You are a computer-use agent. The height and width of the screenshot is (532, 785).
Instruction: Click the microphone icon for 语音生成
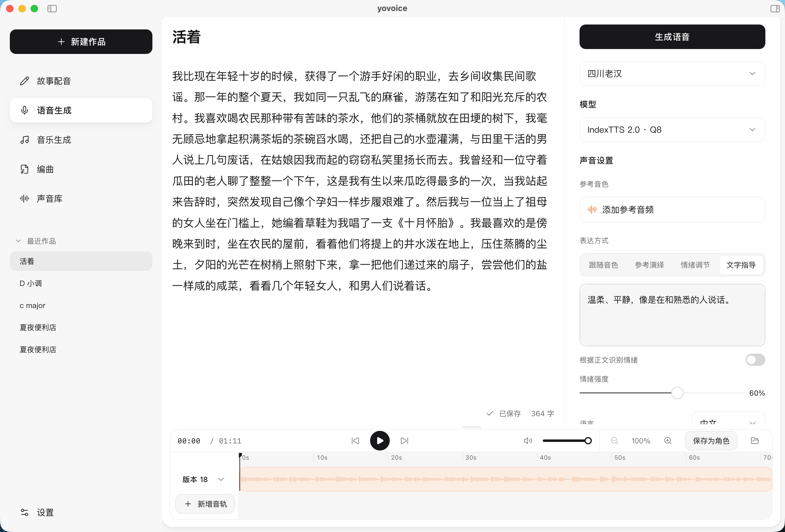(x=24, y=110)
